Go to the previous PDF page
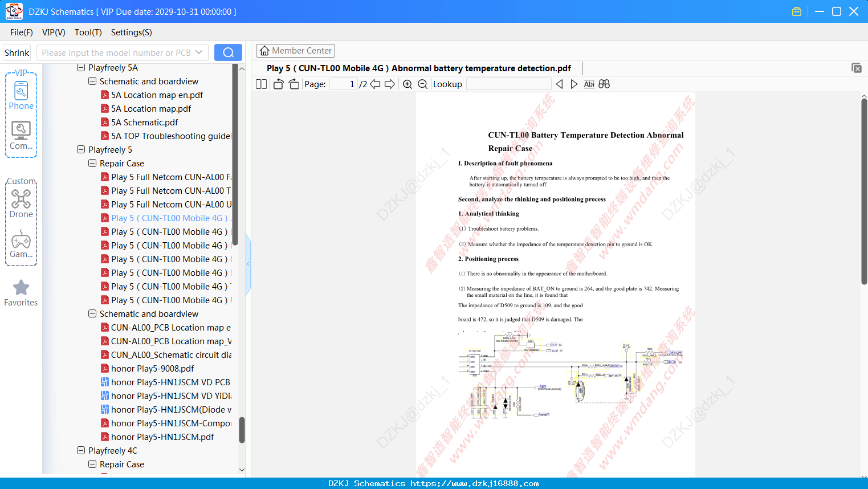This screenshot has height=489, width=868. click(375, 84)
